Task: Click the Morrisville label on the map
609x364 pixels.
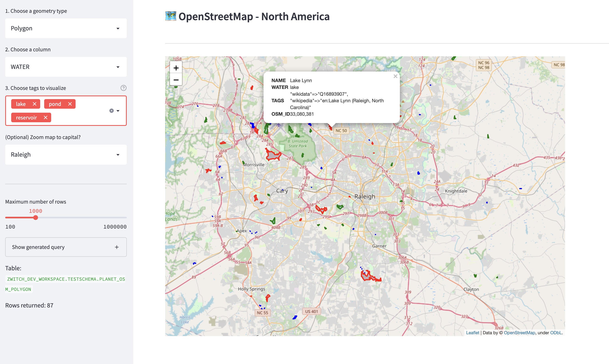Action: coord(254,165)
